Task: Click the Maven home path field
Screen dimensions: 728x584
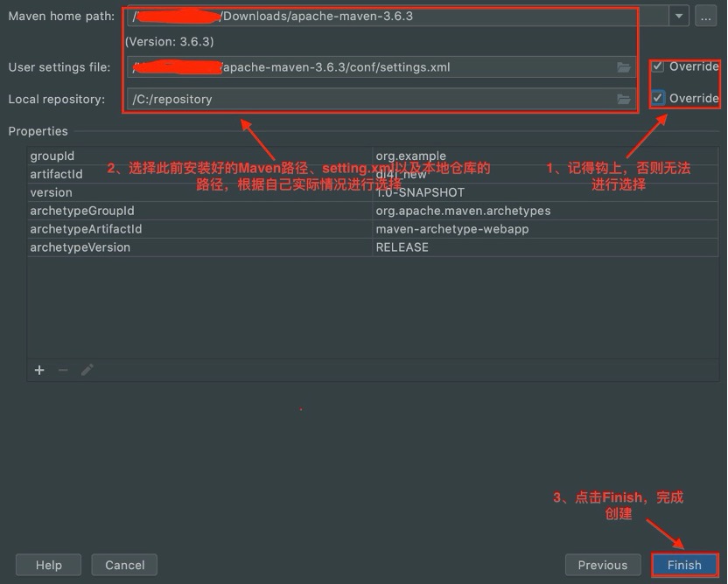Action: (398, 17)
